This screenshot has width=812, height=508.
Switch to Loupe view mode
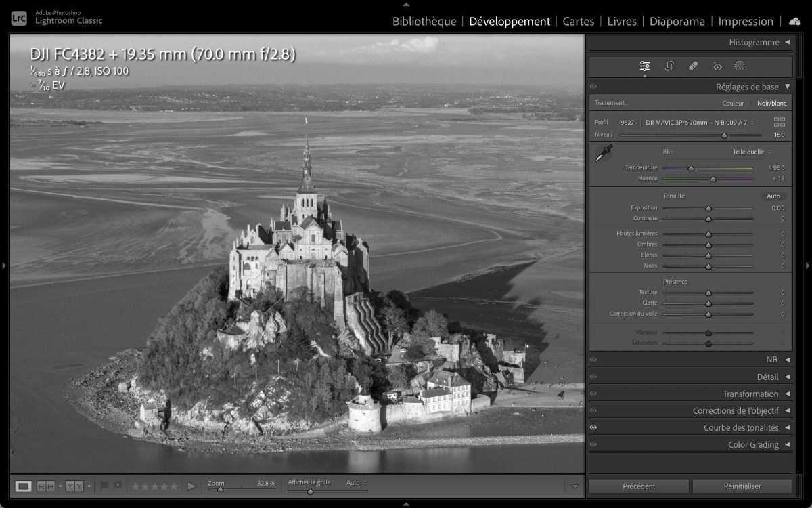point(24,486)
